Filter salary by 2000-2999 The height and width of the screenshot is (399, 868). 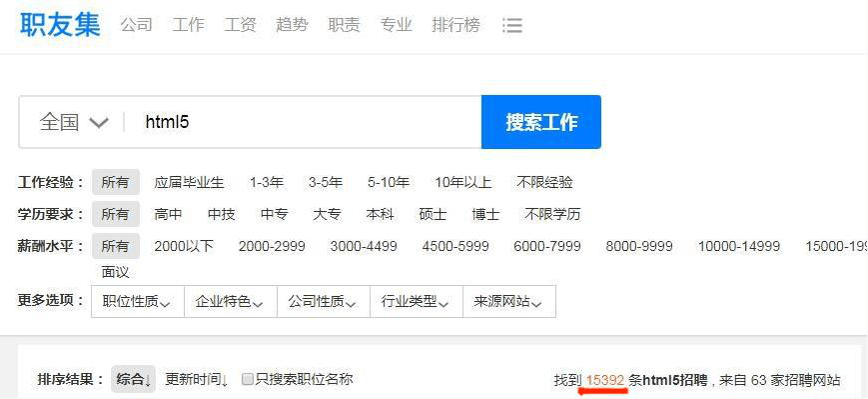[x=272, y=247]
